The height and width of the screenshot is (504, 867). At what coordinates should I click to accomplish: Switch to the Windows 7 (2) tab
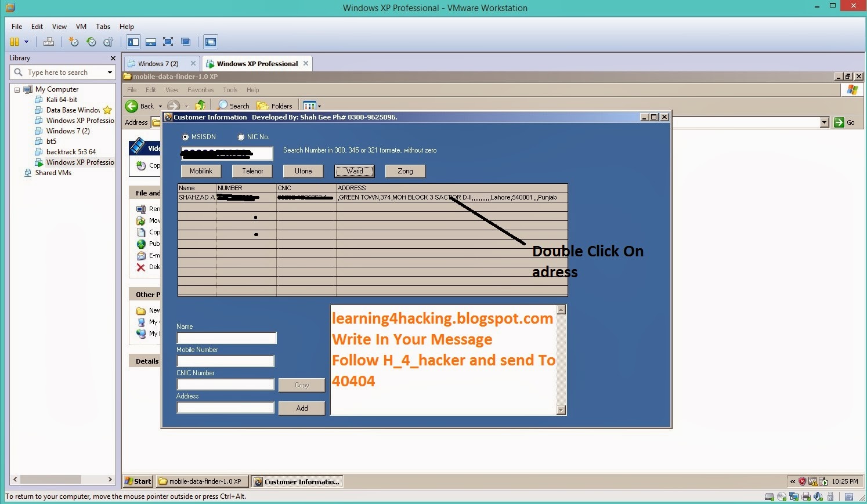tap(158, 64)
